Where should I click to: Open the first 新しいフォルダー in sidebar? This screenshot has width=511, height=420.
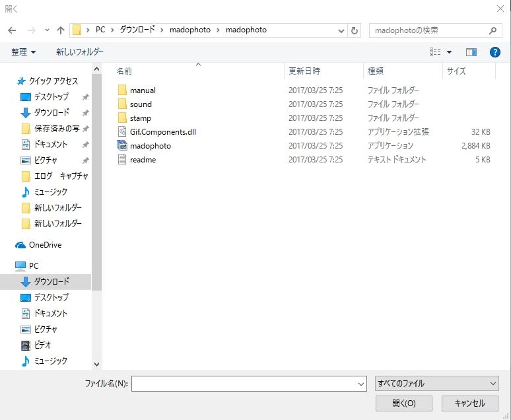tap(57, 208)
